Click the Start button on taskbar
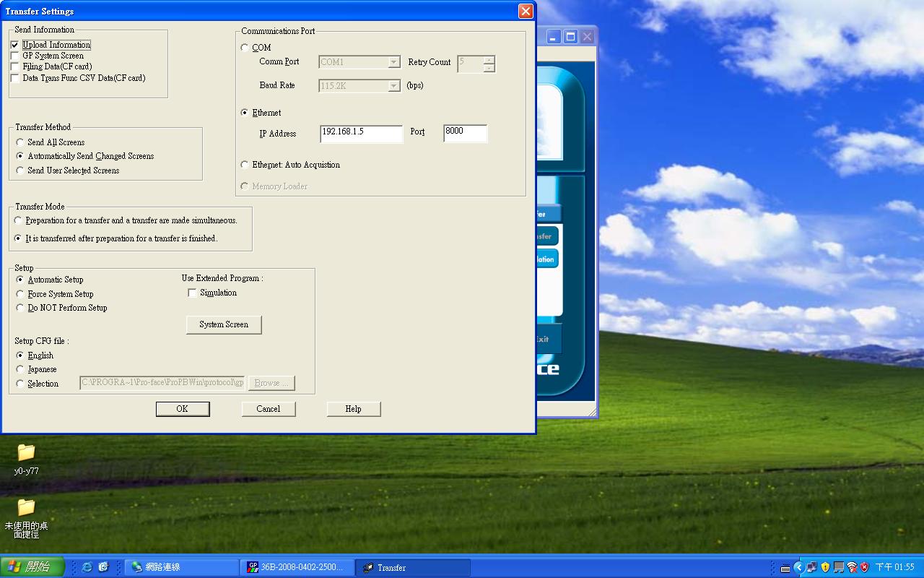Screen dimensions: 924x578 32,567
